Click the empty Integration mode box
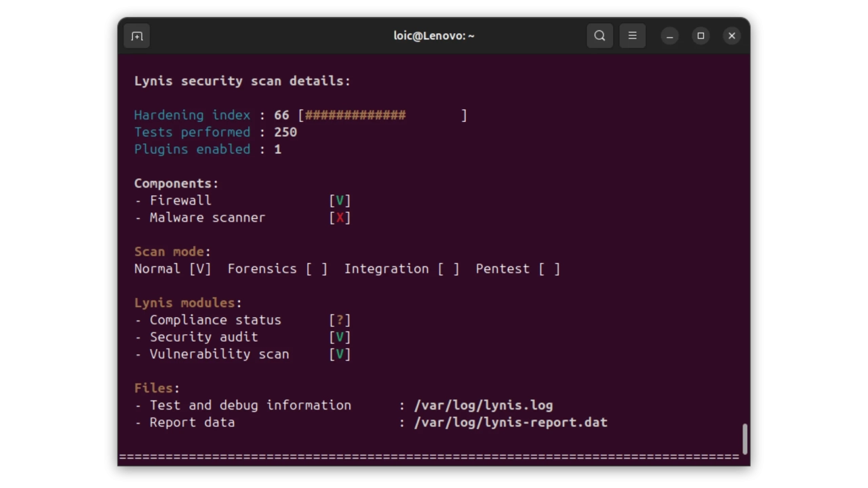 (448, 269)
